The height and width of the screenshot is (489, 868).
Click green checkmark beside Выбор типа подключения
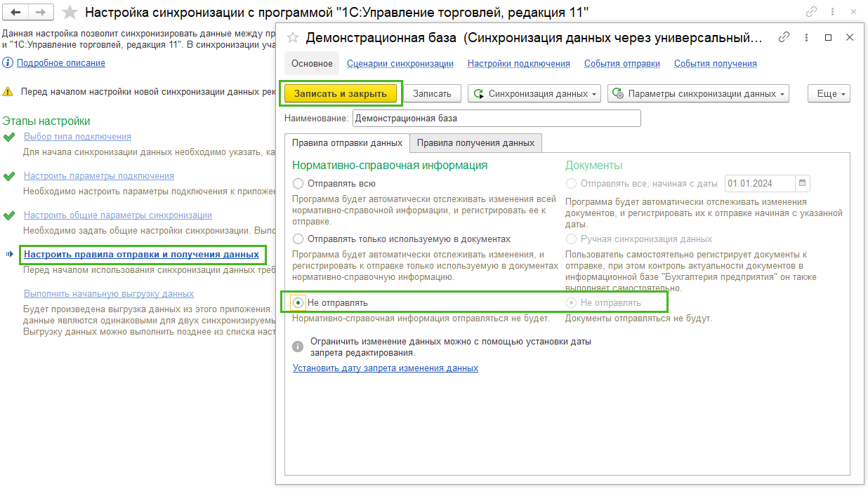[9, 137]
